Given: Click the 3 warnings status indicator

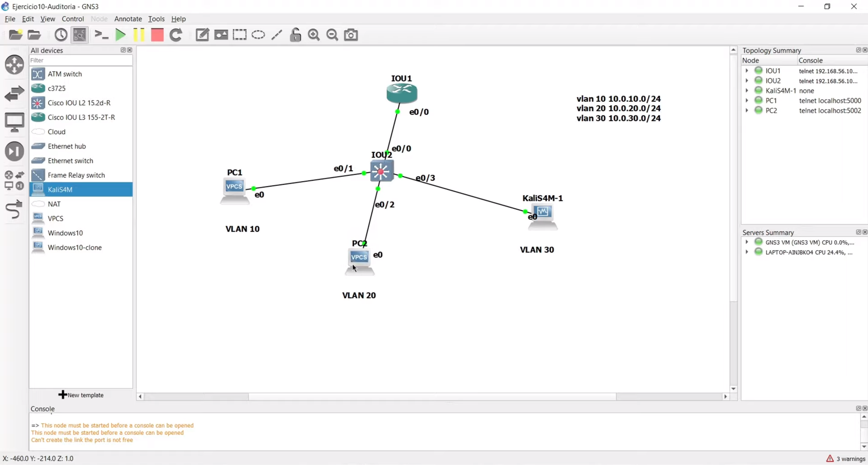Looking at the screenshot, I should click(845, 459).
